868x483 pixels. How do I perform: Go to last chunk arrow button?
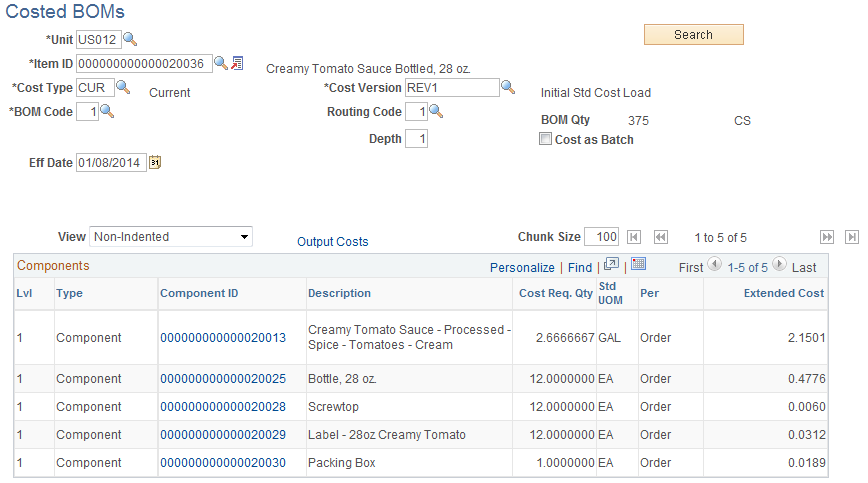pyautogui.click(x=852, y=237)
